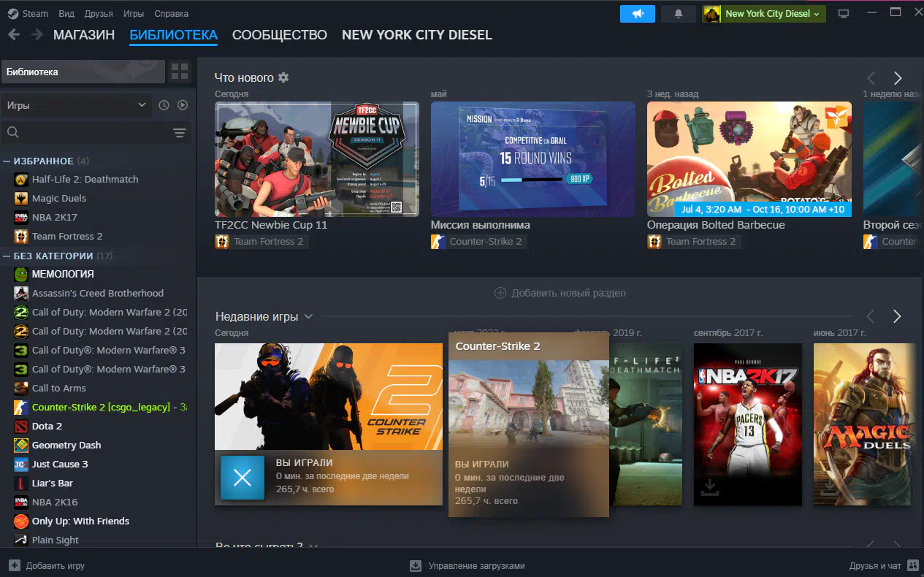
Task: Open the Друзья menu
Action: coord(99,13)
